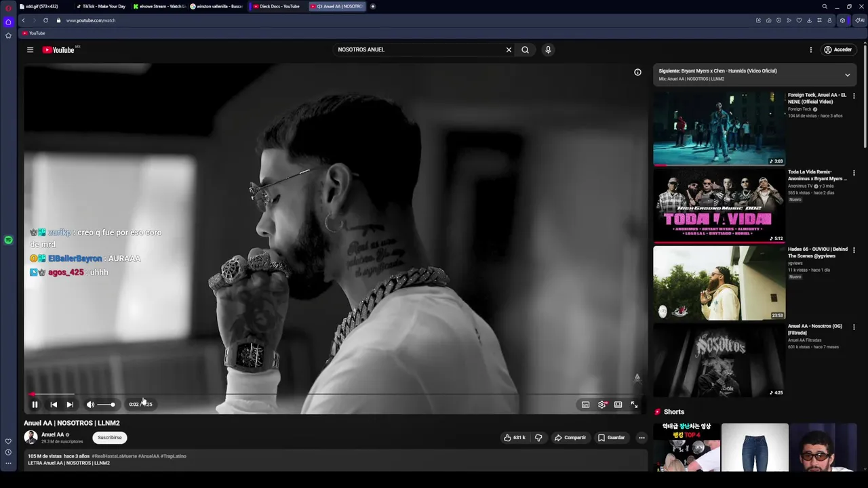Like the video with 631 k
Image resolution: width=868 pixels, height=488 pixels.
click(x=514, y=438)
